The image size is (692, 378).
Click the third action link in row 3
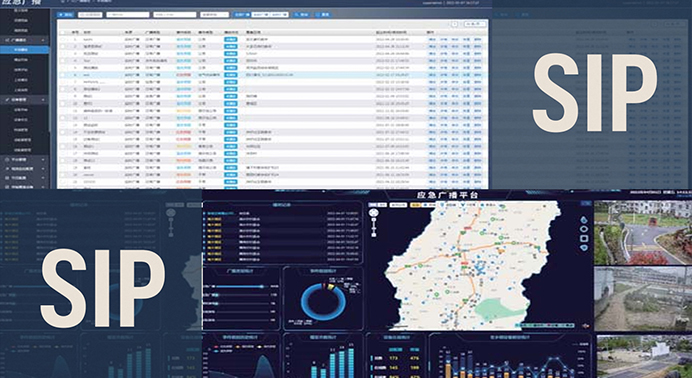click(x=455, y=53)
